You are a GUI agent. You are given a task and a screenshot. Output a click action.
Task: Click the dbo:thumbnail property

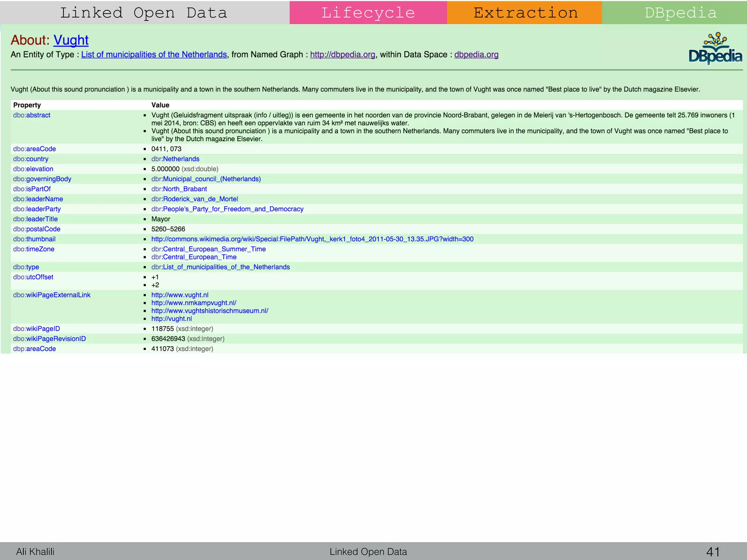[x=34, y=239]
